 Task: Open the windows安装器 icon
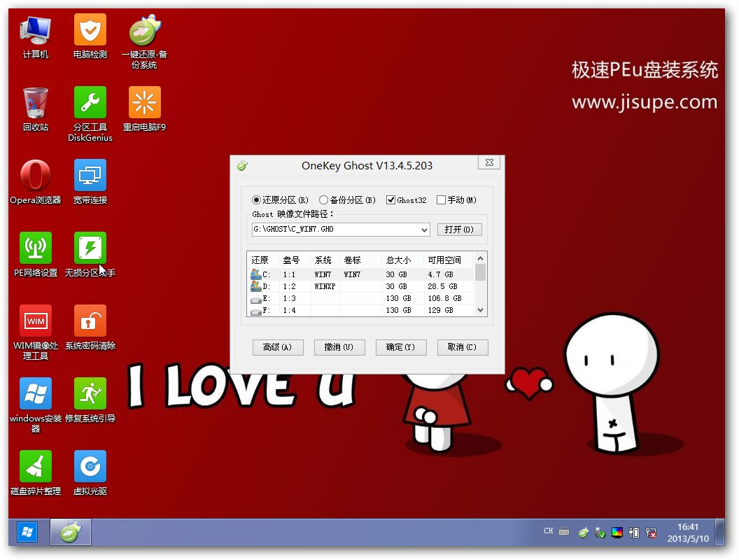(36, 406)
